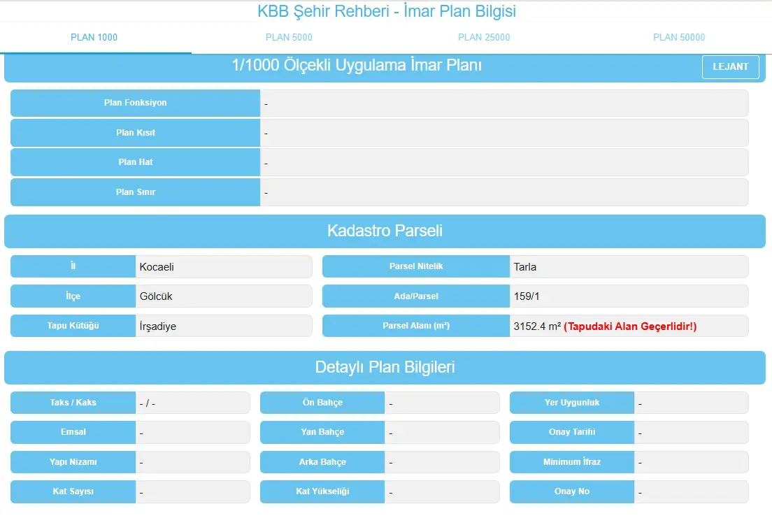The width and height of the screenshot is (772, 532).
Task: Select the PLAN 25000 tab
Action: (484, 38)
